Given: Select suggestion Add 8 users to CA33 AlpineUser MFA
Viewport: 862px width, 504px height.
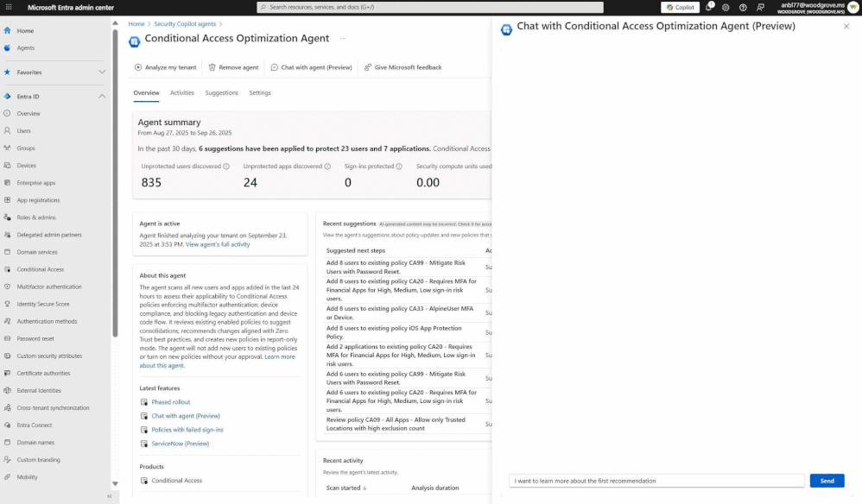Looking at the screenshot, I should coord(400,313).
